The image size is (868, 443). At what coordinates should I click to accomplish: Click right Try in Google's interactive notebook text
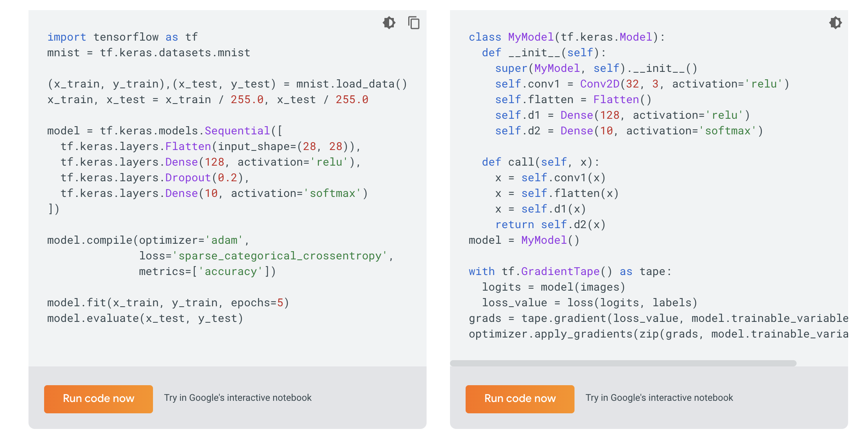pyautogui.click(x=659, y=398)
